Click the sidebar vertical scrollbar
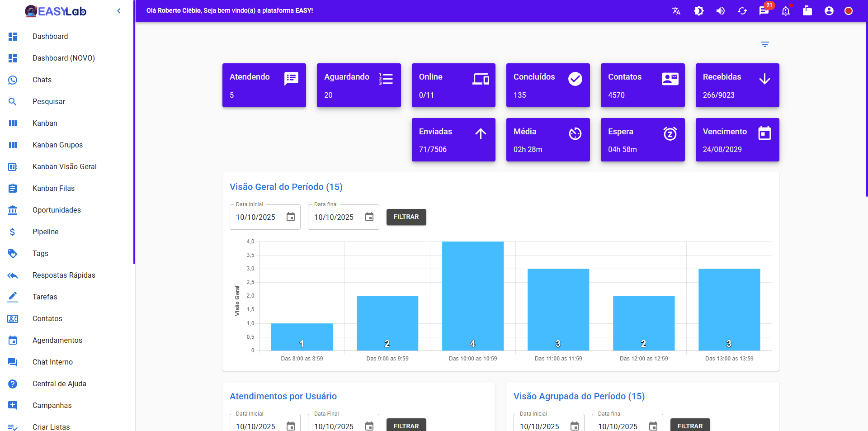Image resolution: width=868 pixels, height=431 pixels. tap(134, 132)
